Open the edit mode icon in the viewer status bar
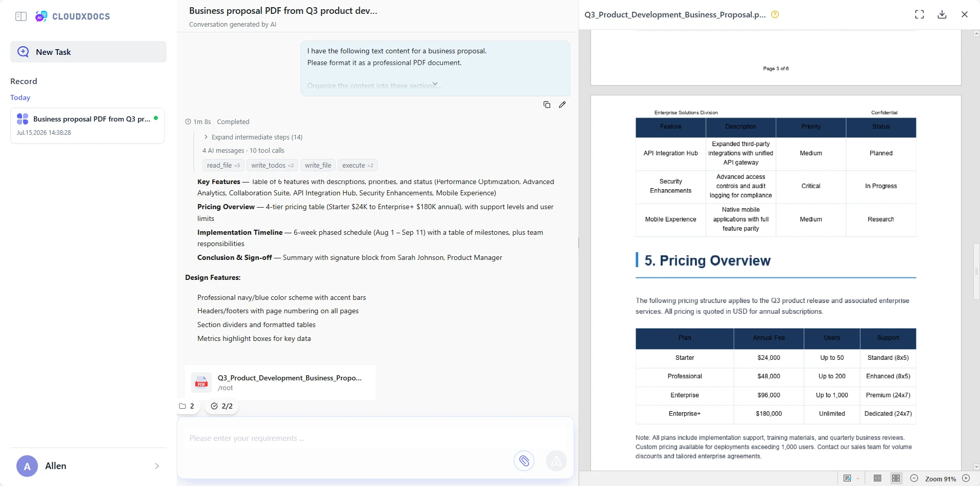 pyautogui.click(x=847, y=478)
